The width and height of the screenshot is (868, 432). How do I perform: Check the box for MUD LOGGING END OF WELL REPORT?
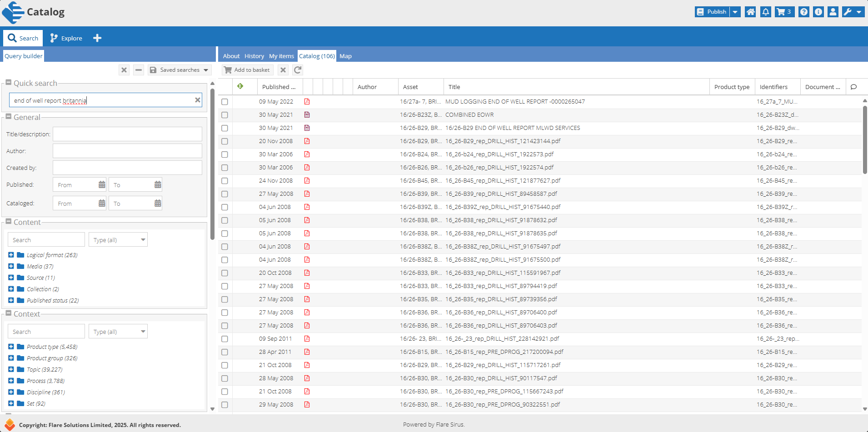(224, 102)
